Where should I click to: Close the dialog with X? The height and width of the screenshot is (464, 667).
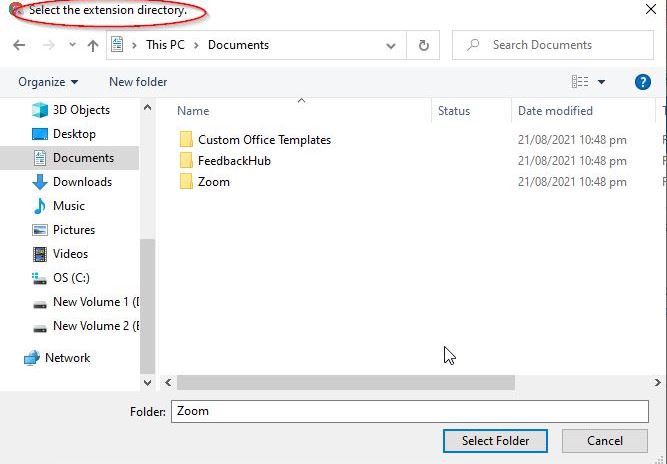pyautogui.click(x=650, y=9)
